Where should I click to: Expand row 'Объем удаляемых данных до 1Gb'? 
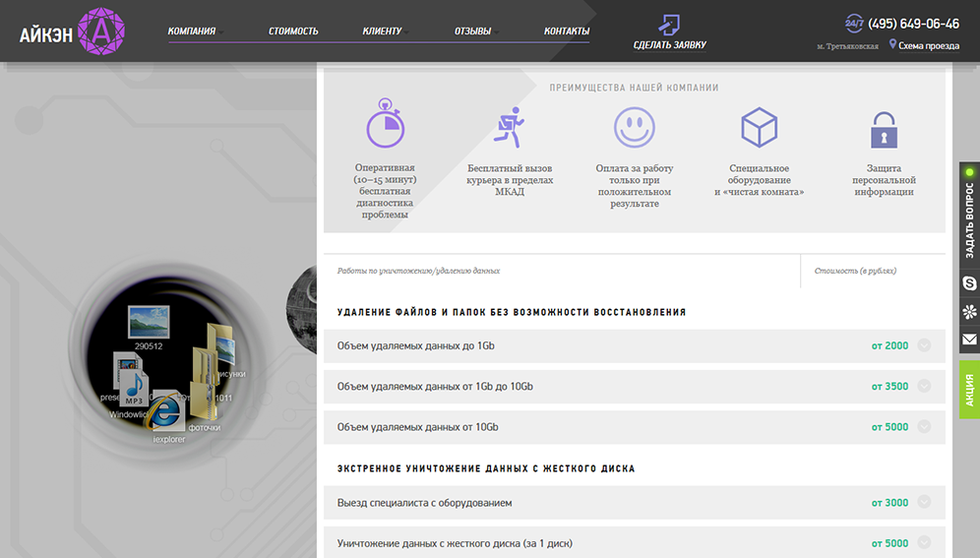[x=923, y=345]
